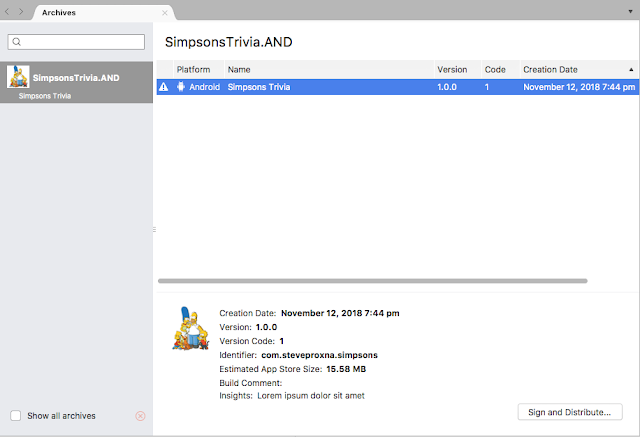Click version 1.0.0 in the table row

(x=447, y=87)
